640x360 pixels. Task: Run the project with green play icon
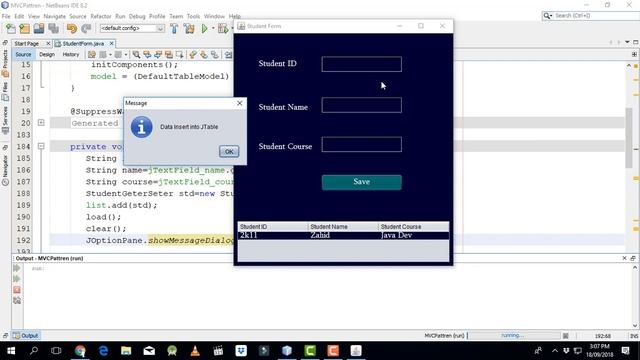pos(204,28)
